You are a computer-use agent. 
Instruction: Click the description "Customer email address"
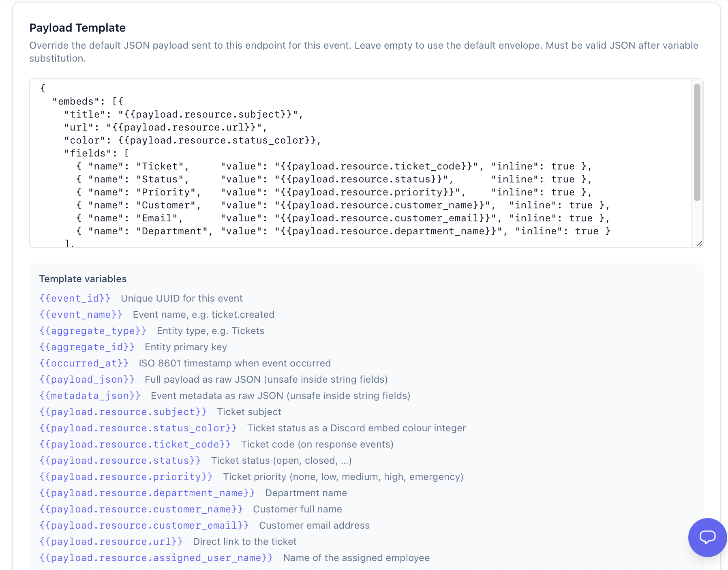[314, 525]
